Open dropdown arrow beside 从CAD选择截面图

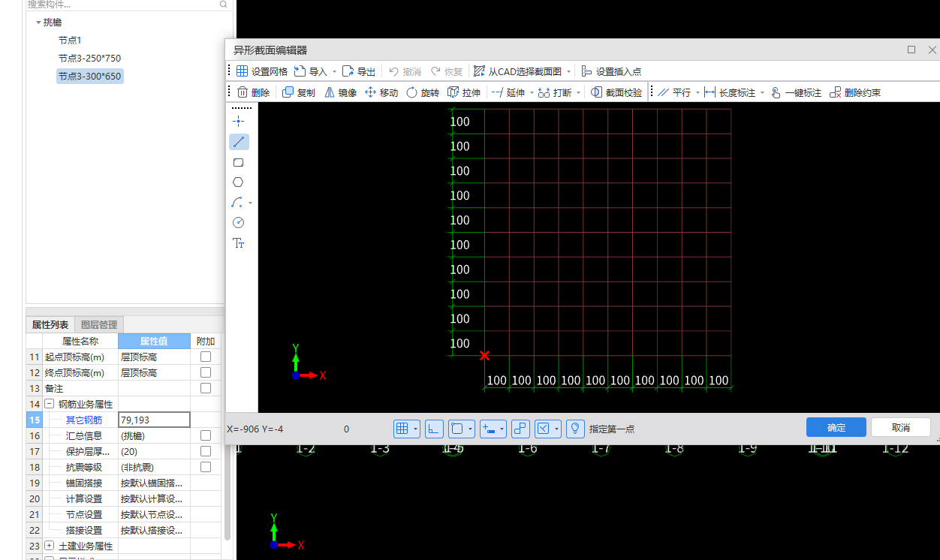pyautogui.click(x=568, y=72)
